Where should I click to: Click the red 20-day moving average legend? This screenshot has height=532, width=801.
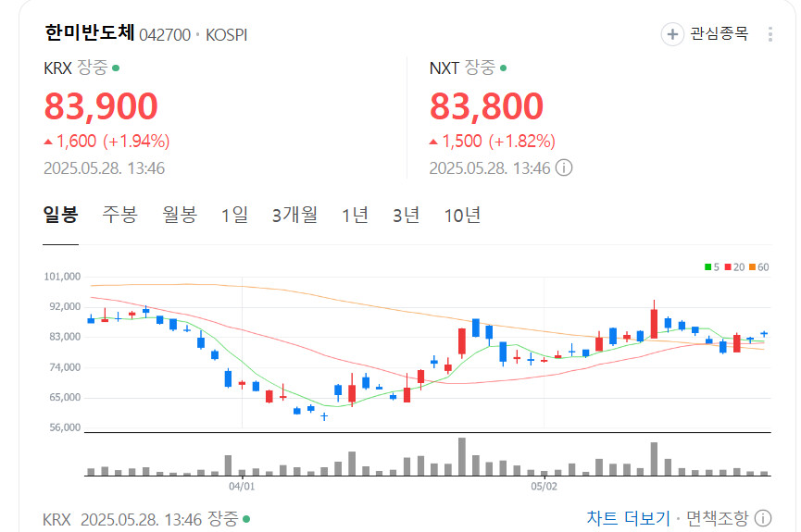(x=734, y=267)
